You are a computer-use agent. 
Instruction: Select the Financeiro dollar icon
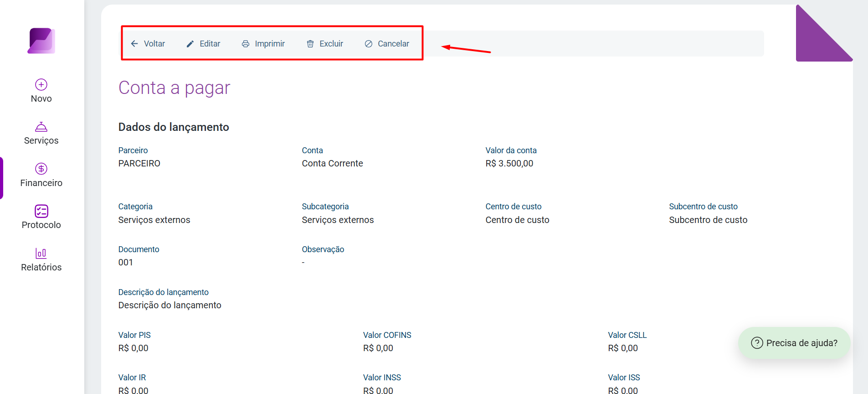click(x=41, y=169)
